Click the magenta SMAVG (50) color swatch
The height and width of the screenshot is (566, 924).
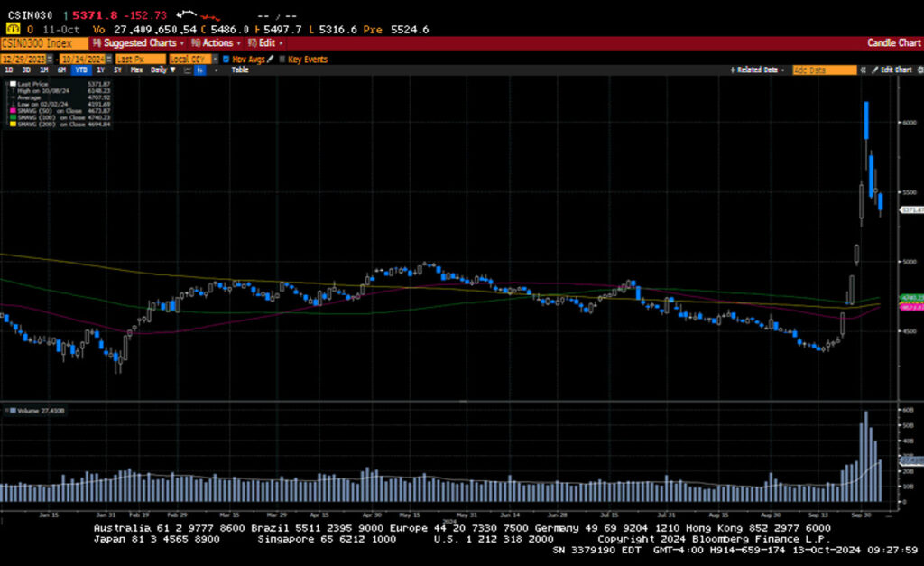[11, 110]
